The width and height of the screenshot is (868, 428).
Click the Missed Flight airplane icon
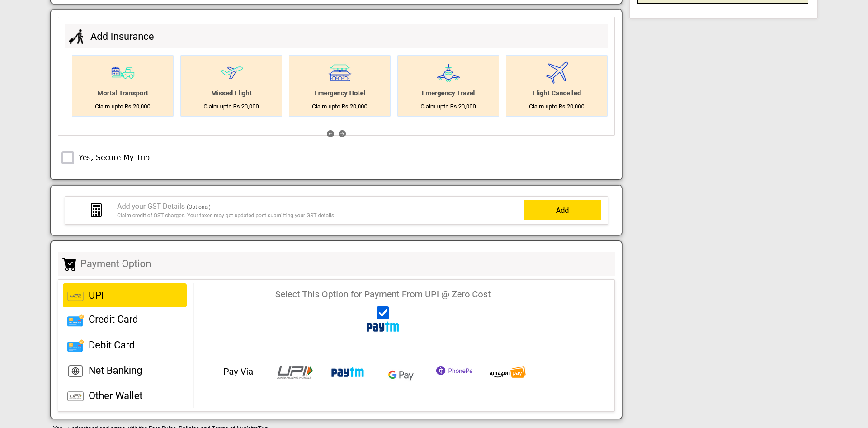231,72
